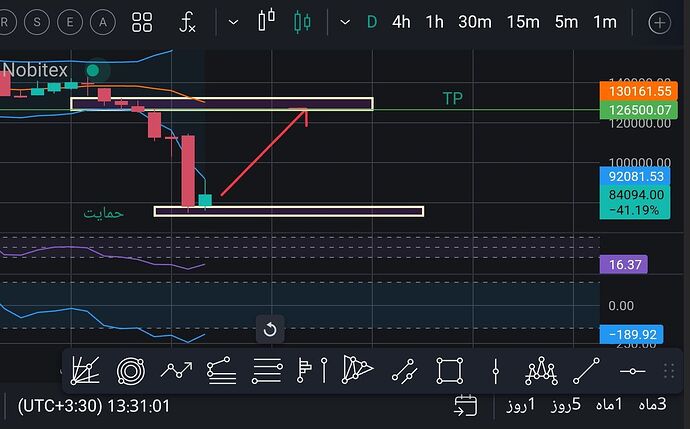Viewport: 690px width, 429px height.
Task: Select the horizontal line tool
Action: click(x=632, y=371)
